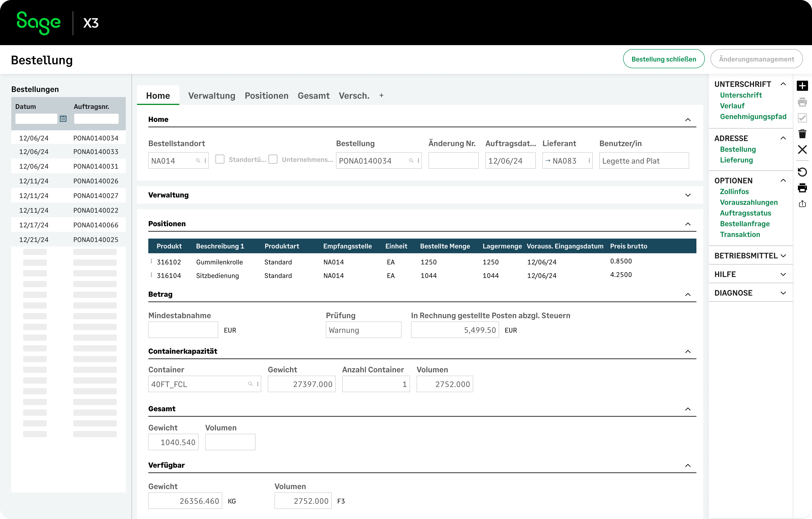Click the Bestellung schließen button
The width and height of the screenshot is (812, 519).
pos(663,59)
